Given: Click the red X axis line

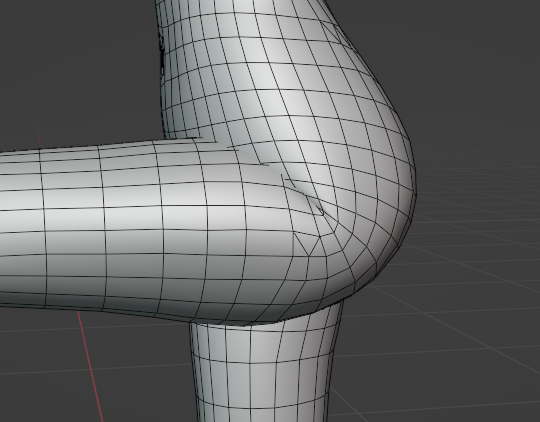Looking at the screenshot, I should click(90, 365).
